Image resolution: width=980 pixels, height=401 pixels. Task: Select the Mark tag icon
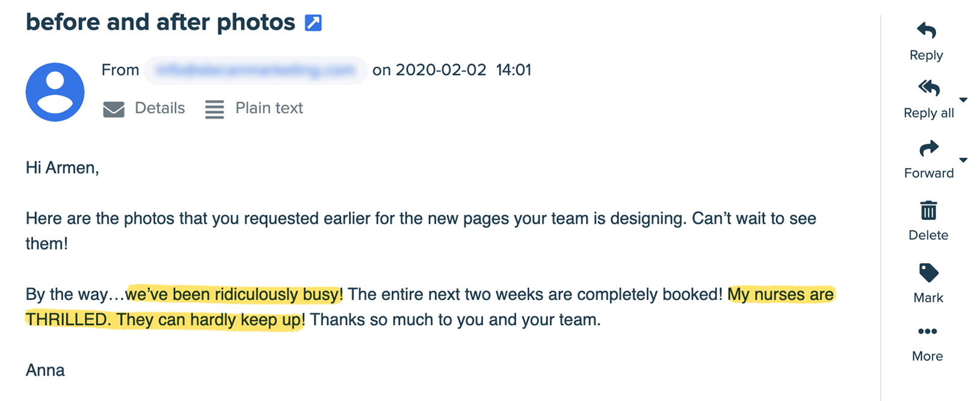click(x=928, y=273)
